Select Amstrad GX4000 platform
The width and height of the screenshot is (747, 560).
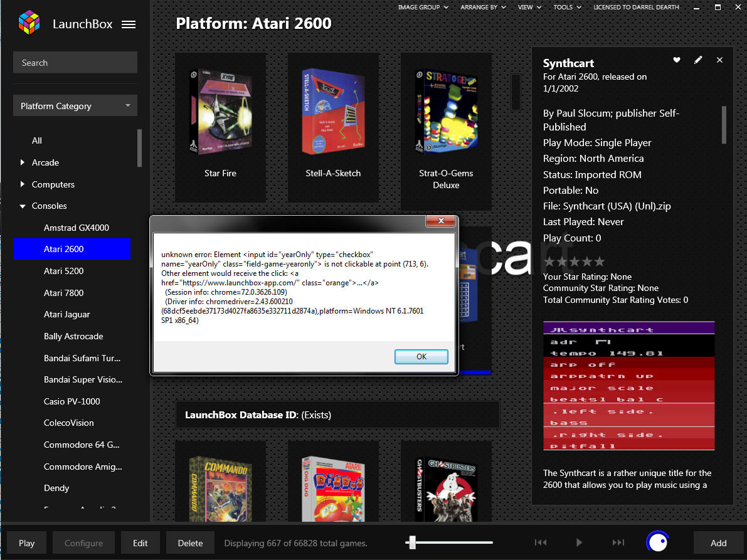[x=77, y=228]
